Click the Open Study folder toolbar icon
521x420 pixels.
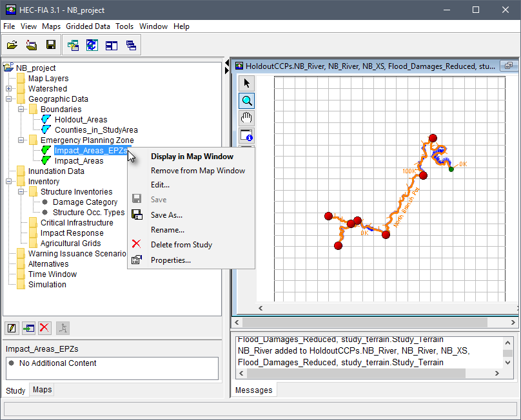(x=12, y=45)
